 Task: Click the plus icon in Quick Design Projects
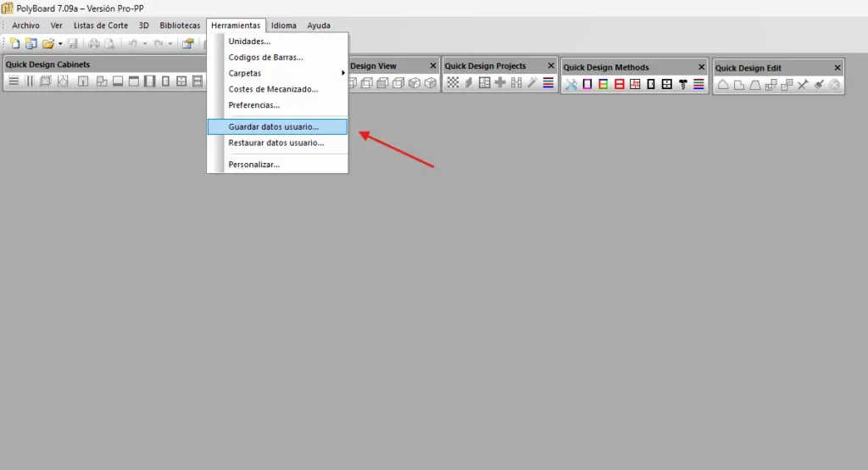point(500,82)
